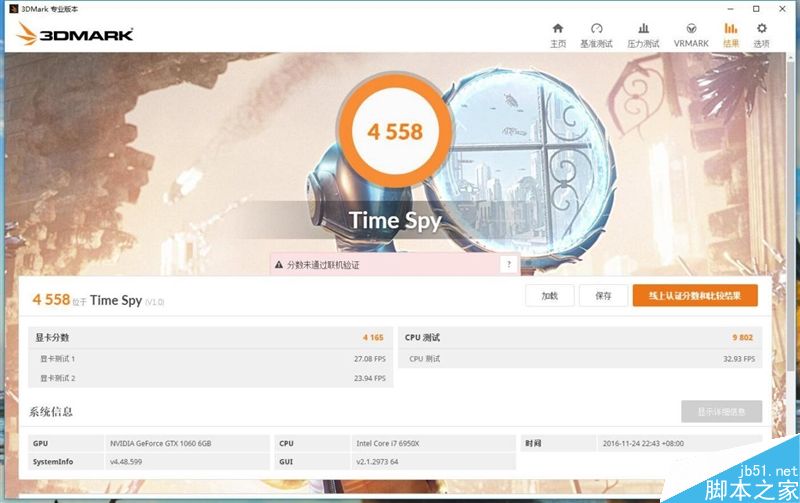The width and height of the screenshot is (800, 503).
Task: Go to the 主页 home icon
Action: coord(558,35)
